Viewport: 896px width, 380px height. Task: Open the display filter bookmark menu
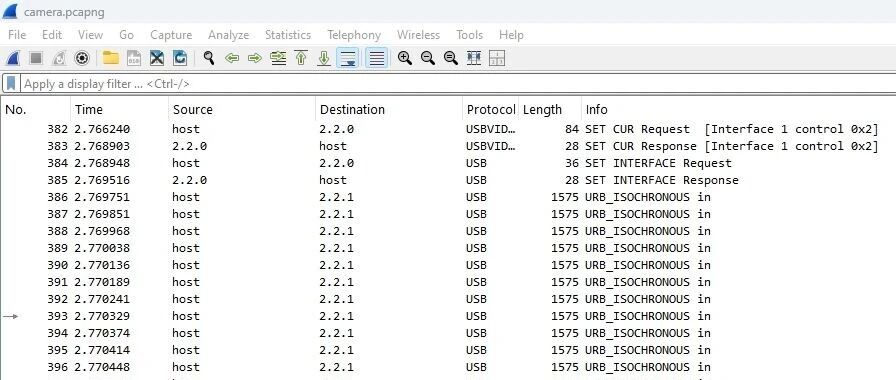(x=11, y=84)
